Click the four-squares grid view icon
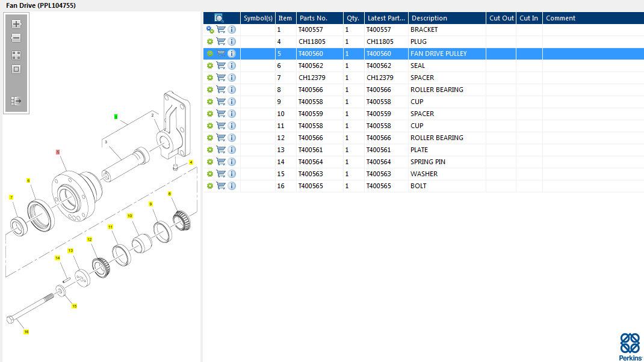The height and width of the screenshot is (362, 644). [16, 55]
